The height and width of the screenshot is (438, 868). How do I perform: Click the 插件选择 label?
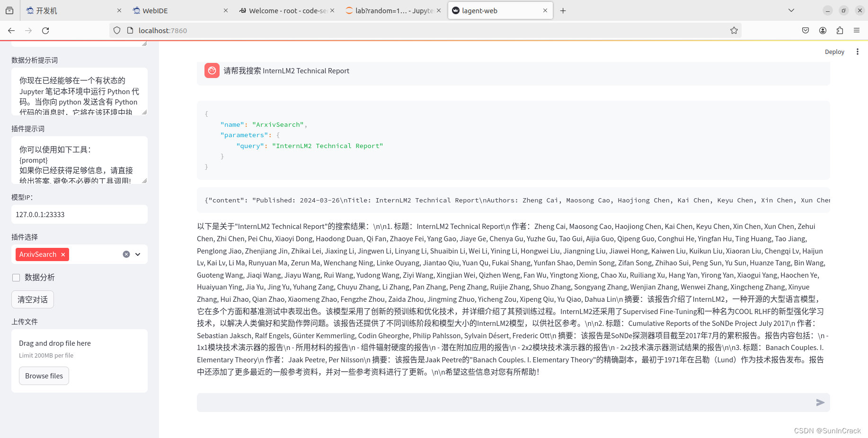coord(25,237)
